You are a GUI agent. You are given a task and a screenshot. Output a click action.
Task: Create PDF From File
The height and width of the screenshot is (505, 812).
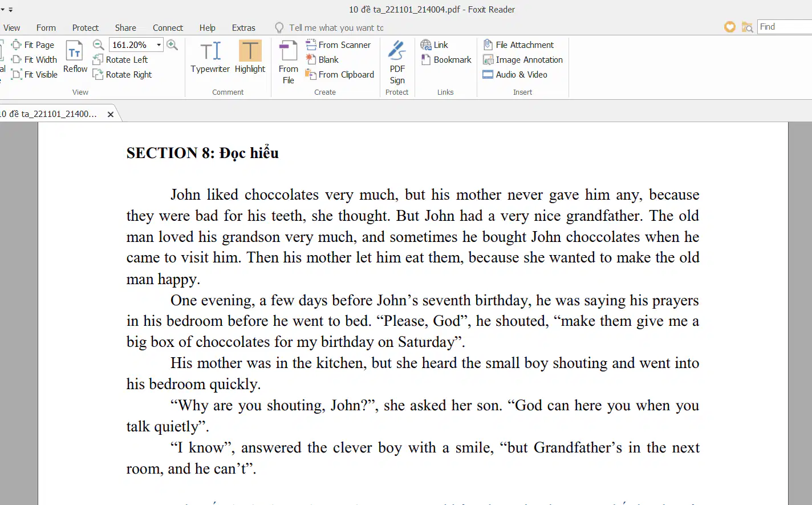point(289,63)
